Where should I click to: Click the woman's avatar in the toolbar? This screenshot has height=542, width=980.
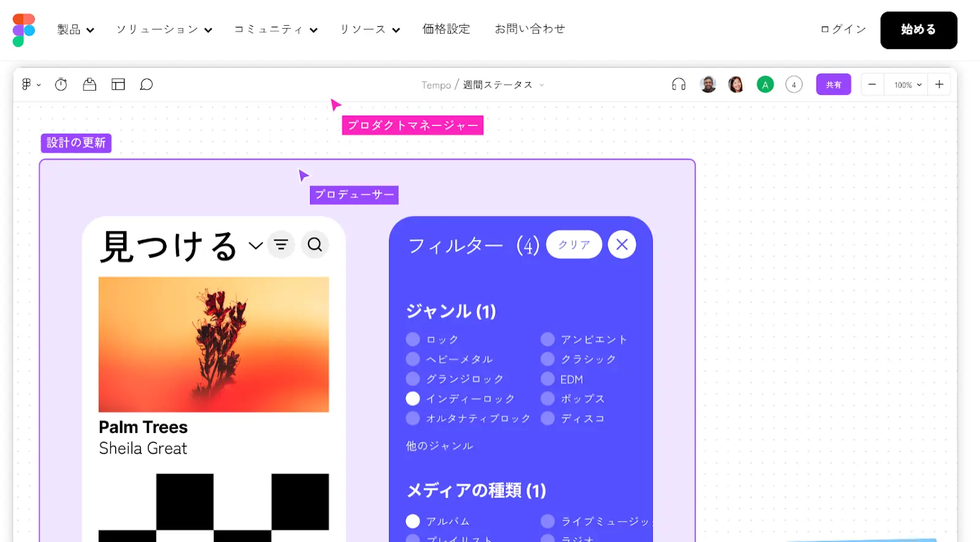(x=736, y=85)
